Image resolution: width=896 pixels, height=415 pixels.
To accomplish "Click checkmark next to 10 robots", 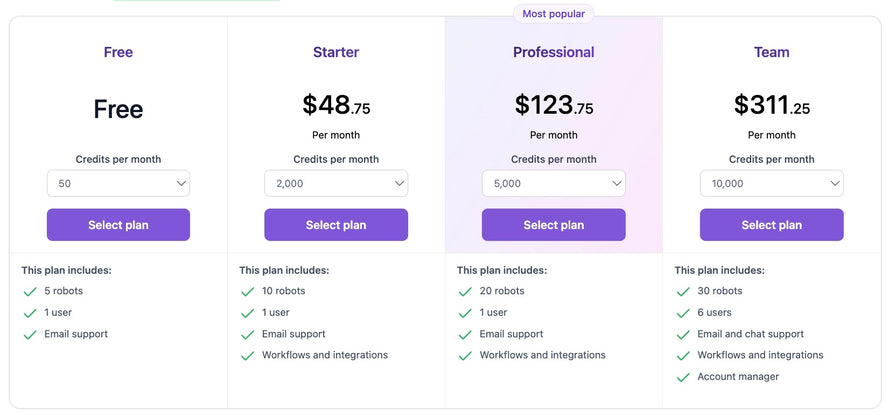I will click(x=247, y=292).
